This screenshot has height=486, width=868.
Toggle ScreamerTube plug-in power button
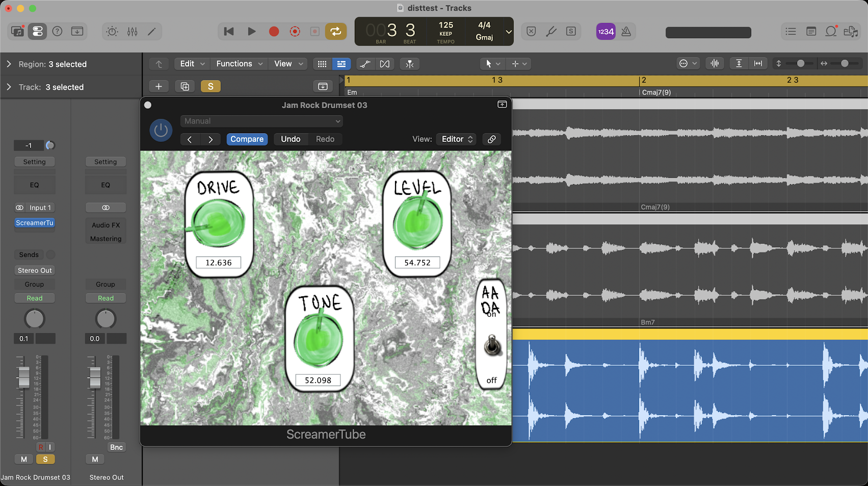tap(161, 130)
